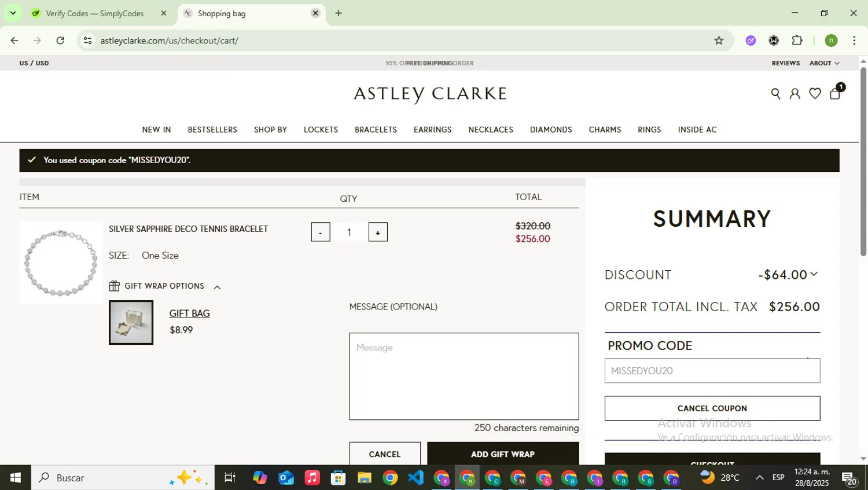Open the Rings menu
This screenshot has width=868, height=490.
[x=649, y=130]
